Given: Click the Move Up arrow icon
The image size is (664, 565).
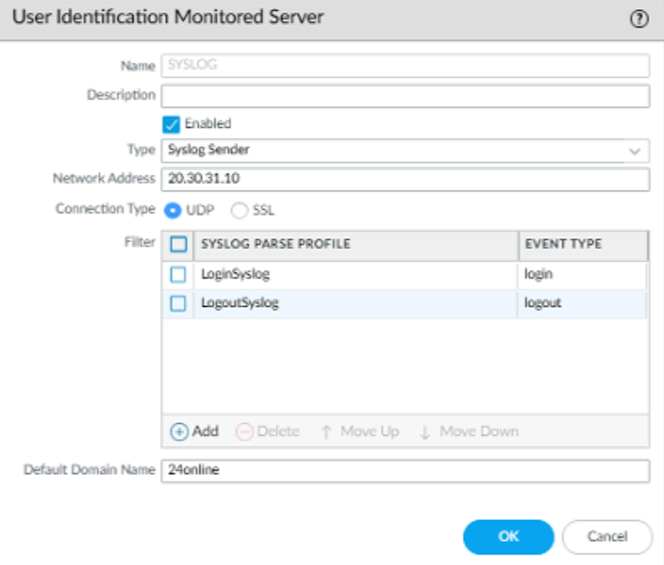Looking at the screenshot, I should click(326, 432).
